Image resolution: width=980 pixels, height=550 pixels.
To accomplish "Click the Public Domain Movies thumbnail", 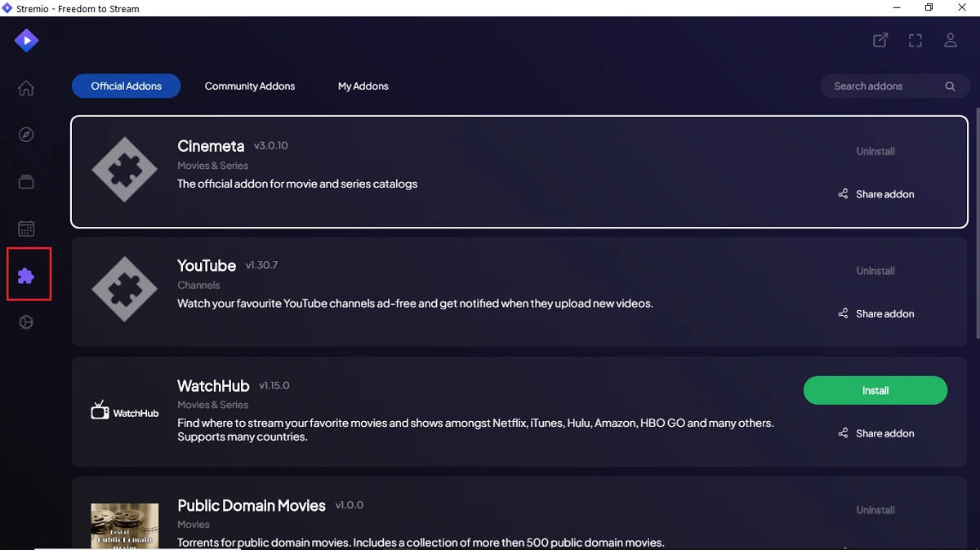I will pos(124,526).
